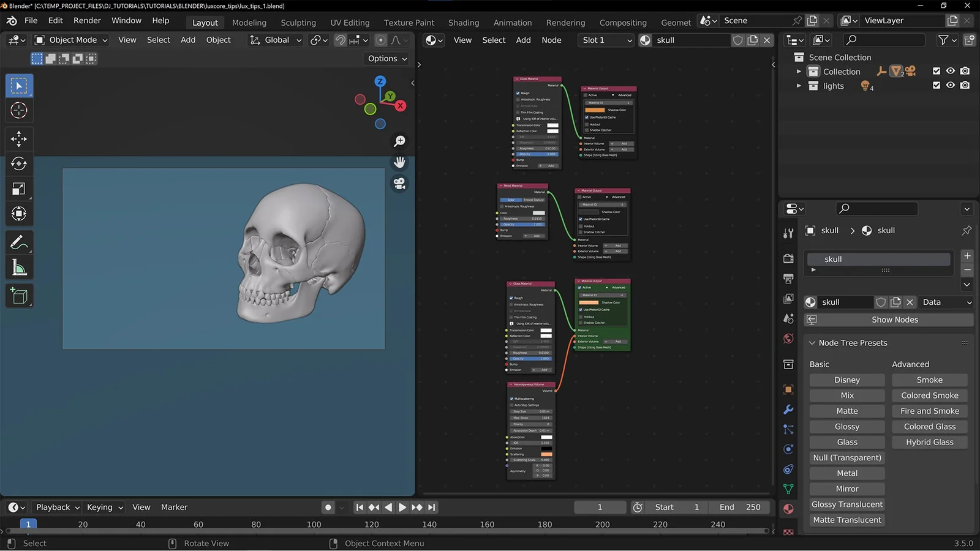The width and height of the screenshot is (980, 551).
Task: Hide the lights collection in viewport
Action: (x=951, y=86)
